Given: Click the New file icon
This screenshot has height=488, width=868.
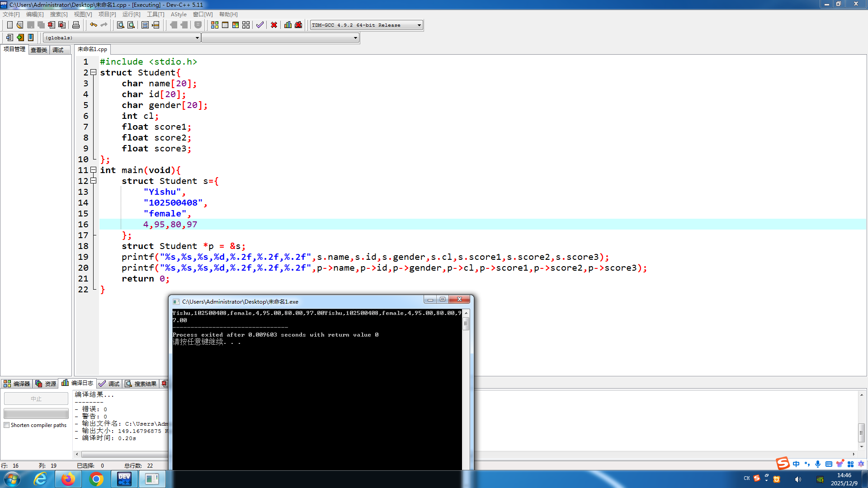Looking at the screenshot, I should (x=9, y=25).
